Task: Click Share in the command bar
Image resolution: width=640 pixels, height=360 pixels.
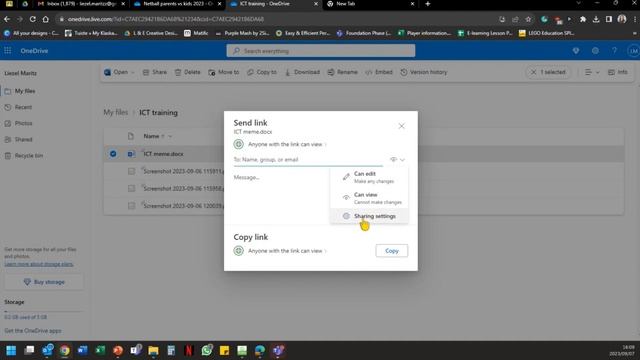Action: point(155,72)
